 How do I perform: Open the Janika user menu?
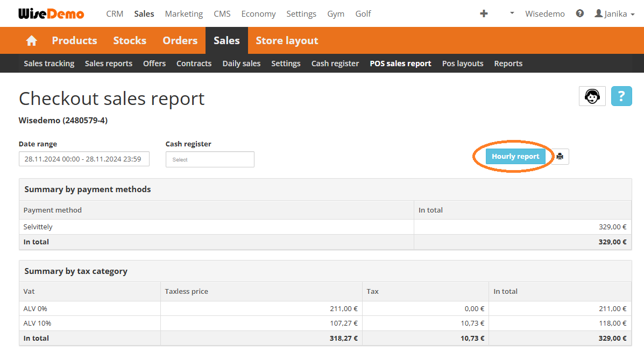click(x=614, y=13)
